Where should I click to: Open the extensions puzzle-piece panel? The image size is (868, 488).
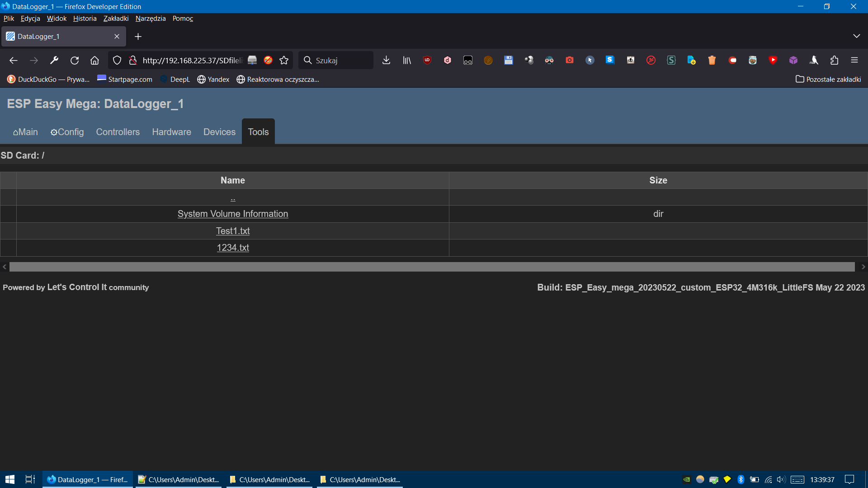pos(835,60)
